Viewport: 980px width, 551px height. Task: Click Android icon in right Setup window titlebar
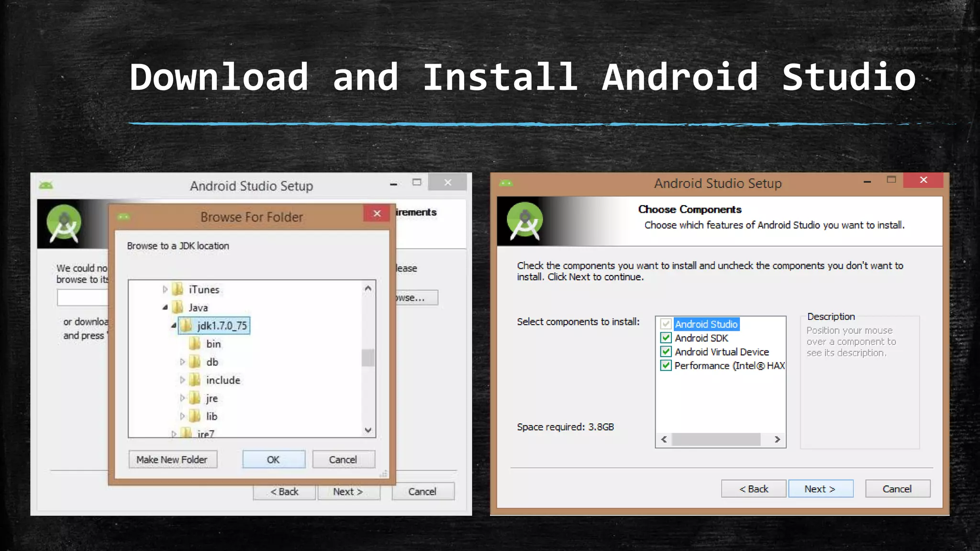(506, 183)
